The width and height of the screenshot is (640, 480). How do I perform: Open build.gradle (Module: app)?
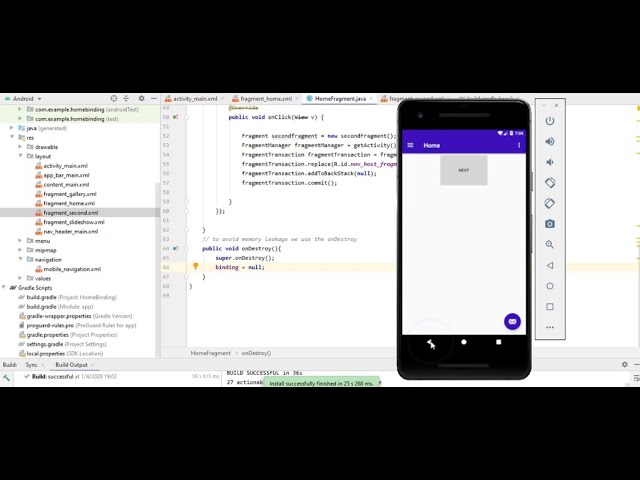click(x=56, y=307)
